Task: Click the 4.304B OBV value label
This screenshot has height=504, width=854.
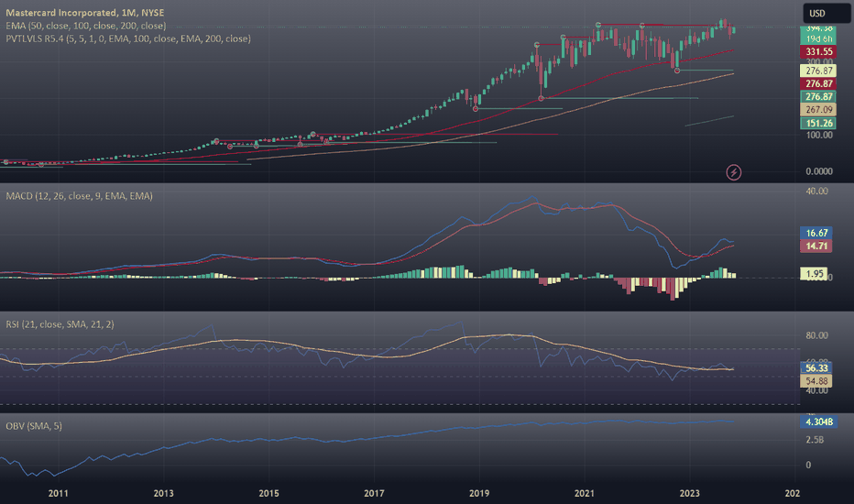Action: point(818,422)
